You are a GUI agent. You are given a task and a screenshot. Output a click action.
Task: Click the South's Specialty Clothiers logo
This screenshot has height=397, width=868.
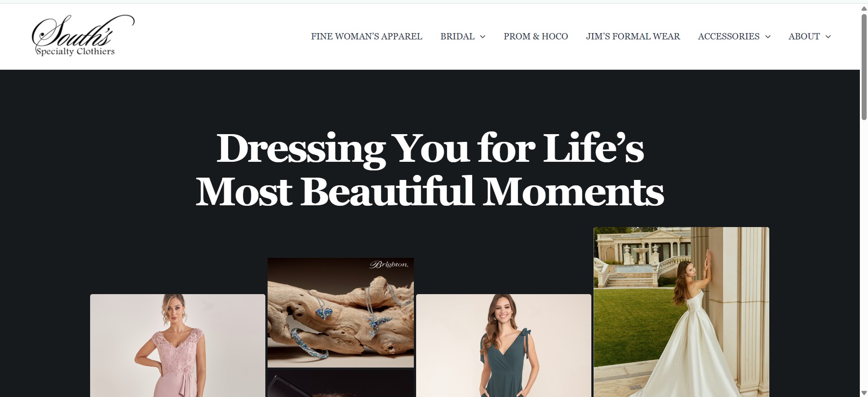pyautogui.click(x=83, y=36)
